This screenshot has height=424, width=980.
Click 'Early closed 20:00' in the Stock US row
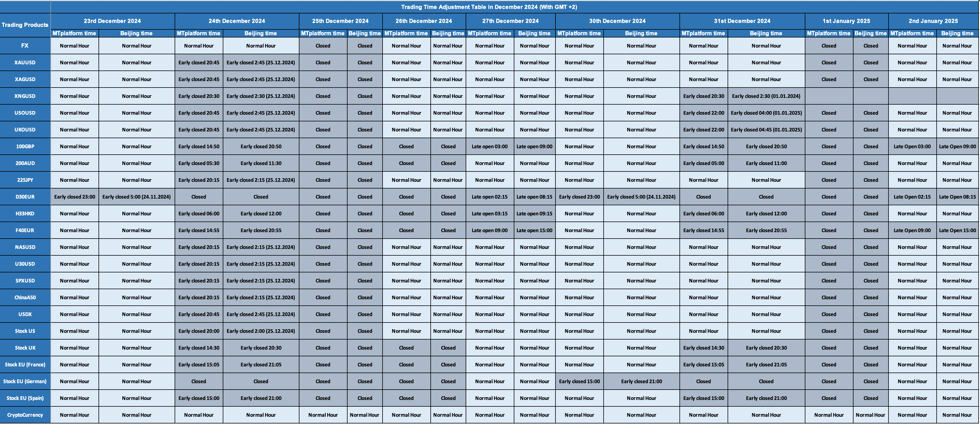(x=199, y=331)
